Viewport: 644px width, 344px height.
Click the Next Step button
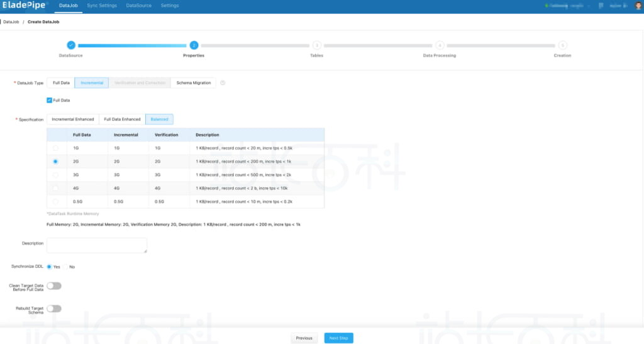click(338, 338)
